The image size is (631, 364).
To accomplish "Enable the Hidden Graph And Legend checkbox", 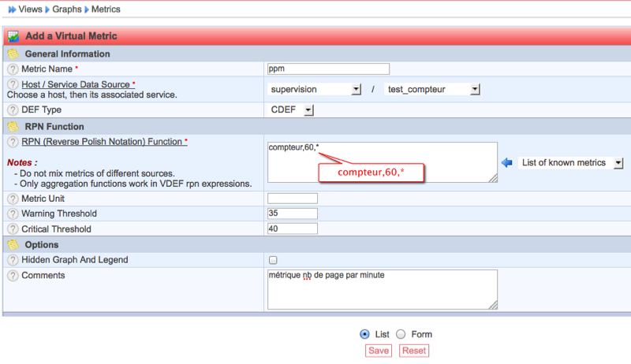I will point(273,260).
